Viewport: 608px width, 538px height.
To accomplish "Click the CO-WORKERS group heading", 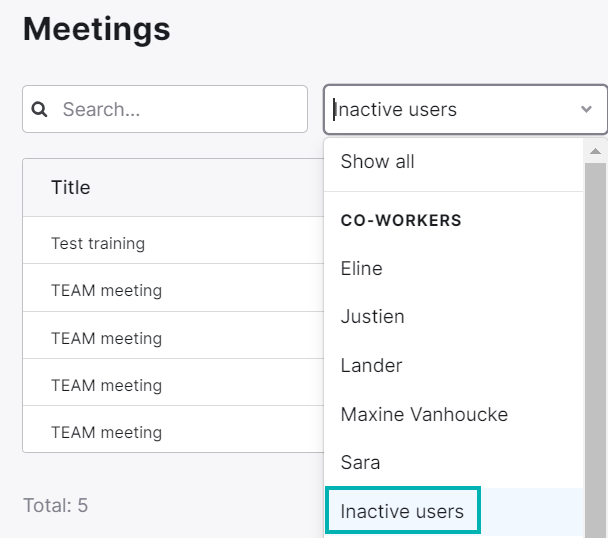I will [x=401, y=220].
